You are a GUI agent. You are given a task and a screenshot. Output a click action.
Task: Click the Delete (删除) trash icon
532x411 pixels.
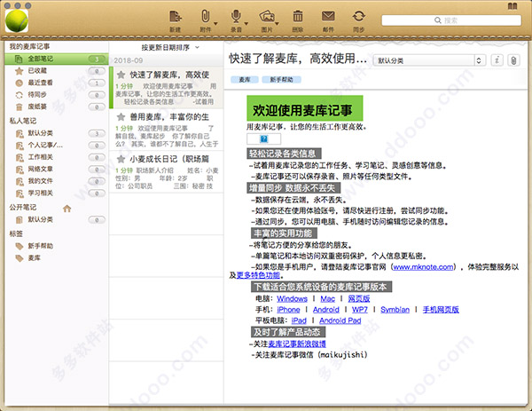tap(298, 16)
